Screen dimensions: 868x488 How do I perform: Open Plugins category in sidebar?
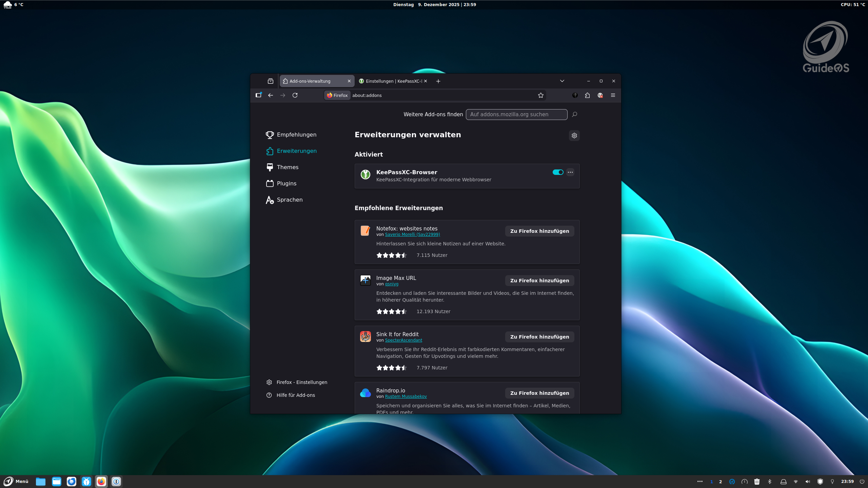pyautogui.click(x=287, y=183)
